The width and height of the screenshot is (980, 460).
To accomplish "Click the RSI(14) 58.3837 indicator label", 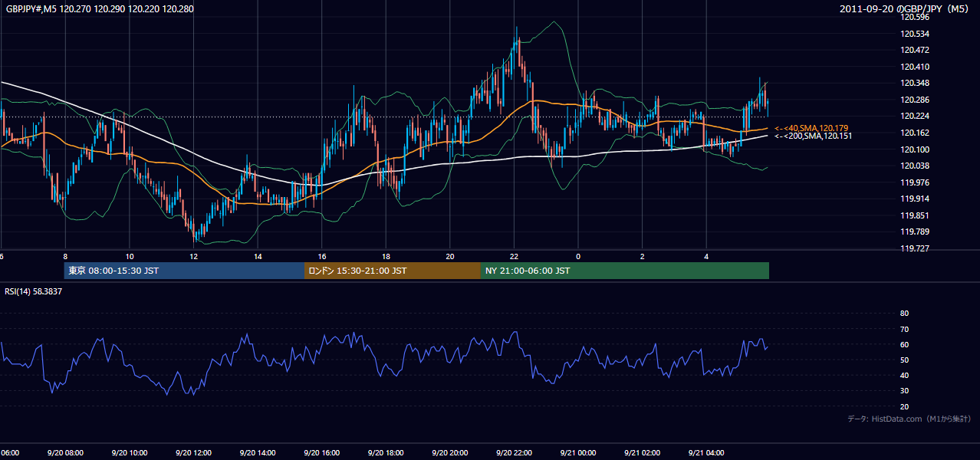I will pyautogui.click(x=34, y=291).
